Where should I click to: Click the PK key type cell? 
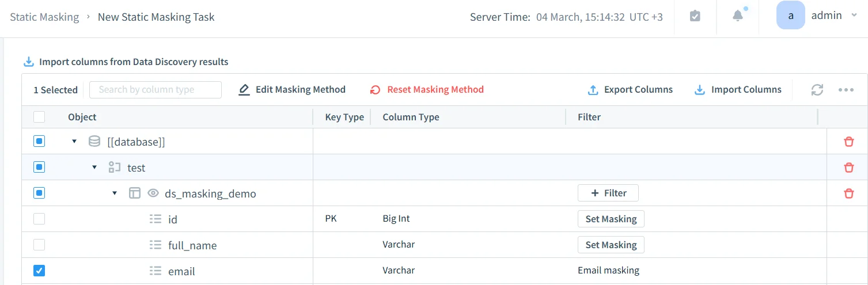331,218
